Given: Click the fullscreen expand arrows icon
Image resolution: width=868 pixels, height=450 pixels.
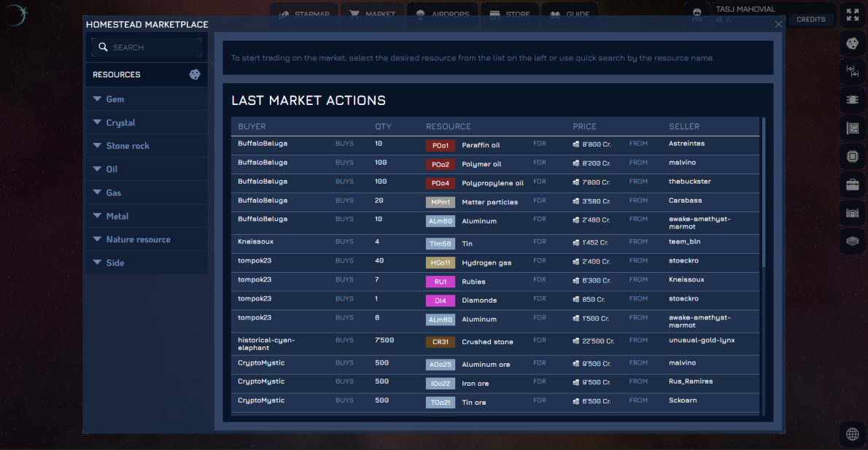Looking at the screenshot, I should click(852, 15).
